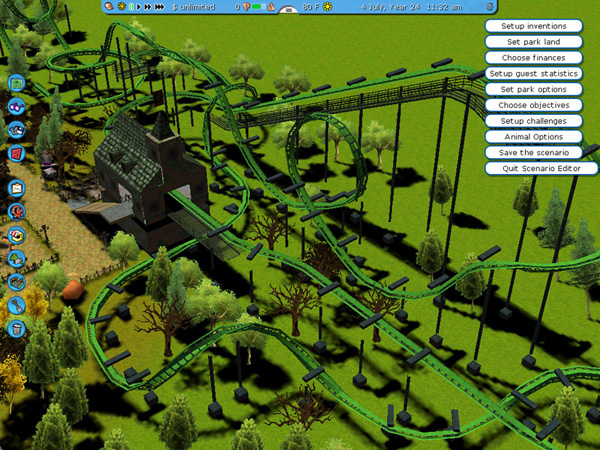Click Quit Scenario Editor
Viewport: 600px width, 450px height.
pyautogui.click(x=541, y=168)
